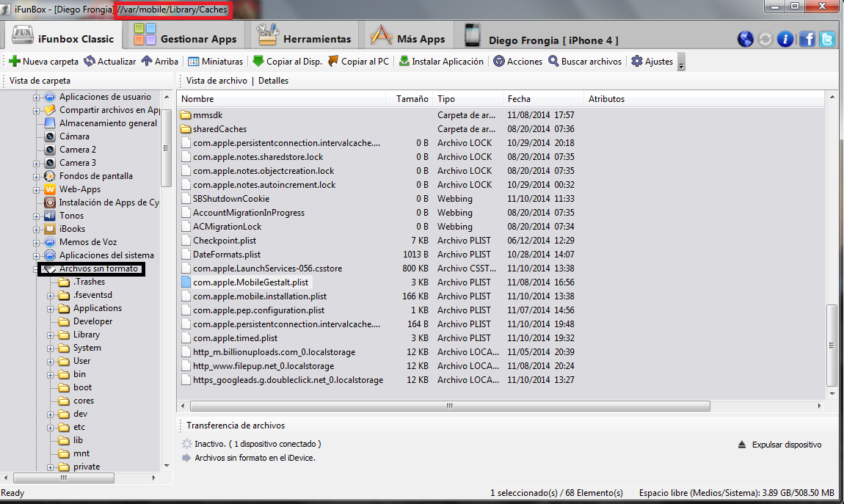The image size is (844, 504).
Task: Open the toolbar overflow dropdown arrow
Action: pos(681,64)
